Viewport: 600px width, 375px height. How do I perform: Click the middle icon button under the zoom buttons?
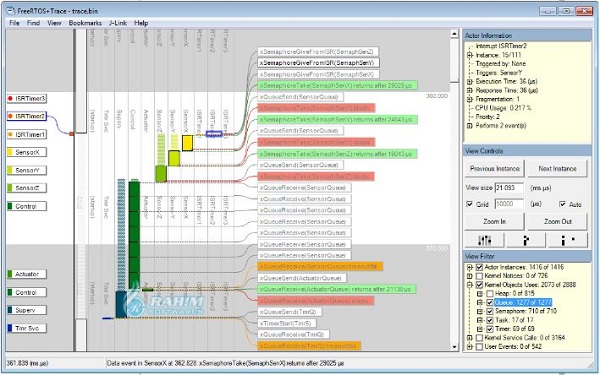coord(526,240)
